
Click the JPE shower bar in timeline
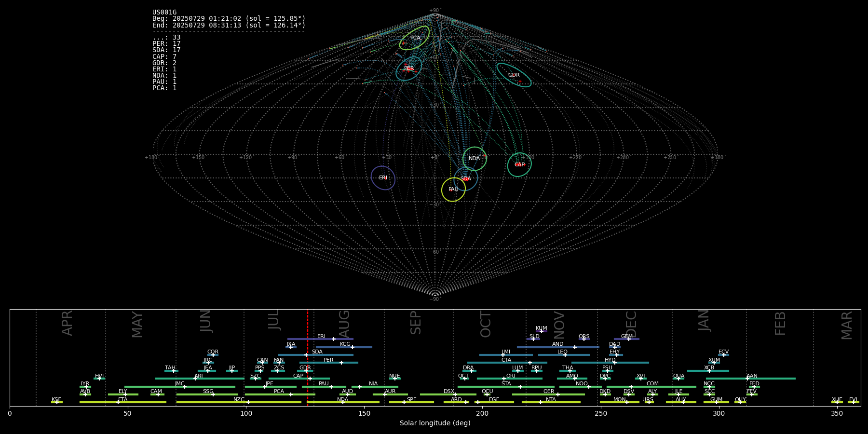click(271, 386)
